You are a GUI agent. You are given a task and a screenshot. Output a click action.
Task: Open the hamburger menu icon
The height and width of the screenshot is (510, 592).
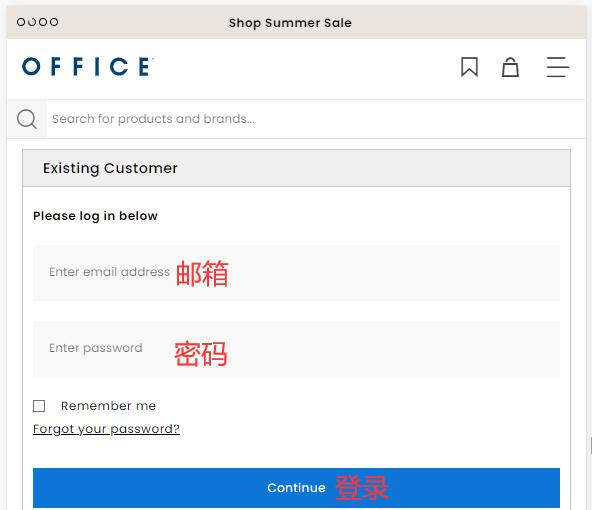pyautogui.click(x=558, y=67)
